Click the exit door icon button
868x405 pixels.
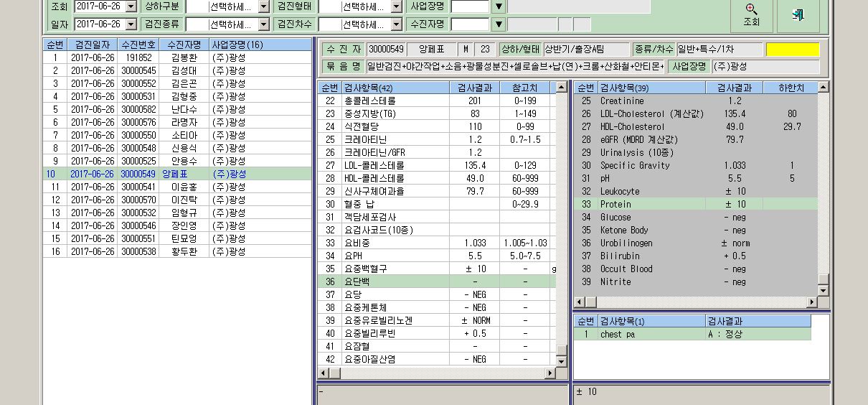pyautogui.click(x=797, y=15)
